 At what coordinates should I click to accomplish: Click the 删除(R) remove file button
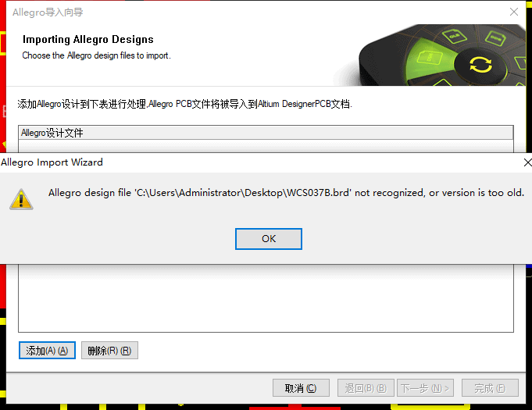point(109,351)
